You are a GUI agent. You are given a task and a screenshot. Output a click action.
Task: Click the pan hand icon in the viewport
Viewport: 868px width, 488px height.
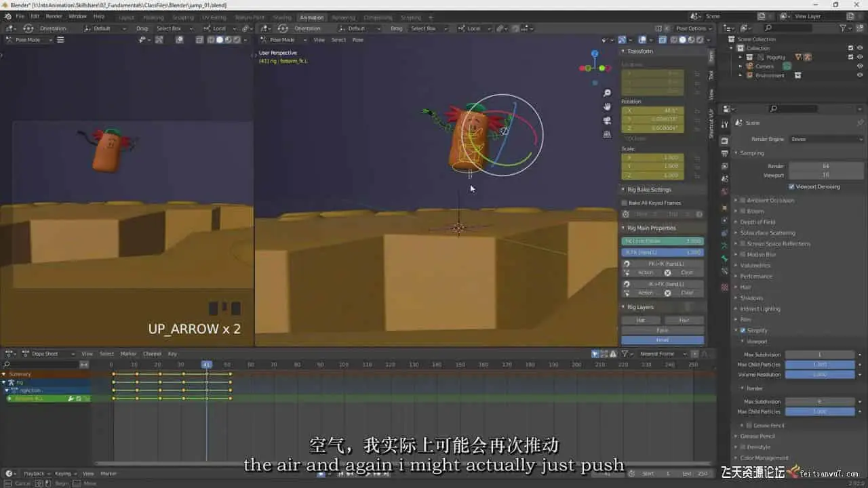[607, 106]
